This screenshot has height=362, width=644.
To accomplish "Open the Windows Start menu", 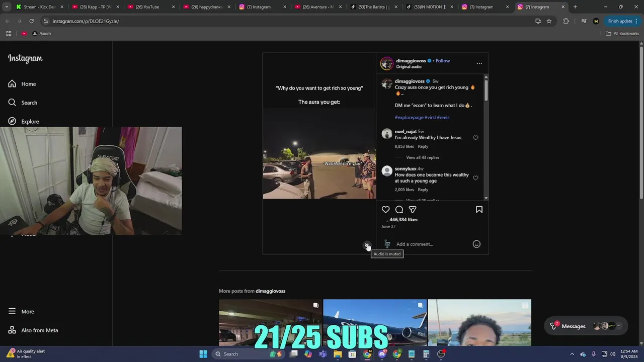I will [x=203, y=354].
